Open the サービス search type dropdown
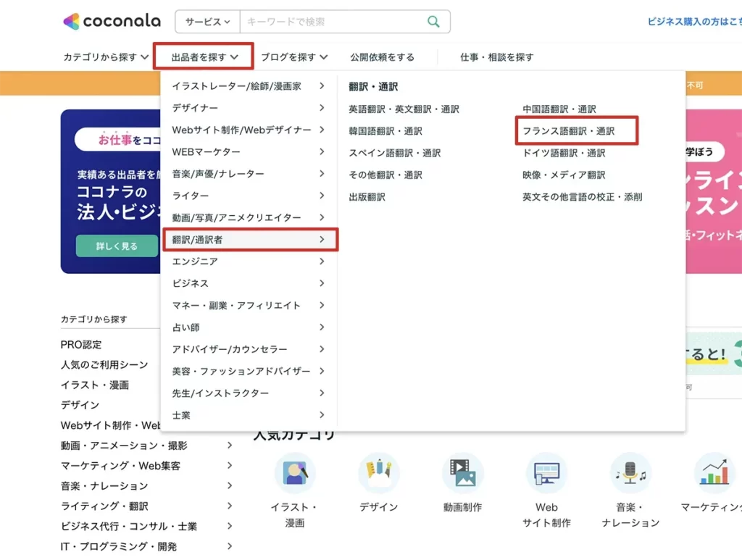This screenshot has width=742, height=560. (207, 21)
